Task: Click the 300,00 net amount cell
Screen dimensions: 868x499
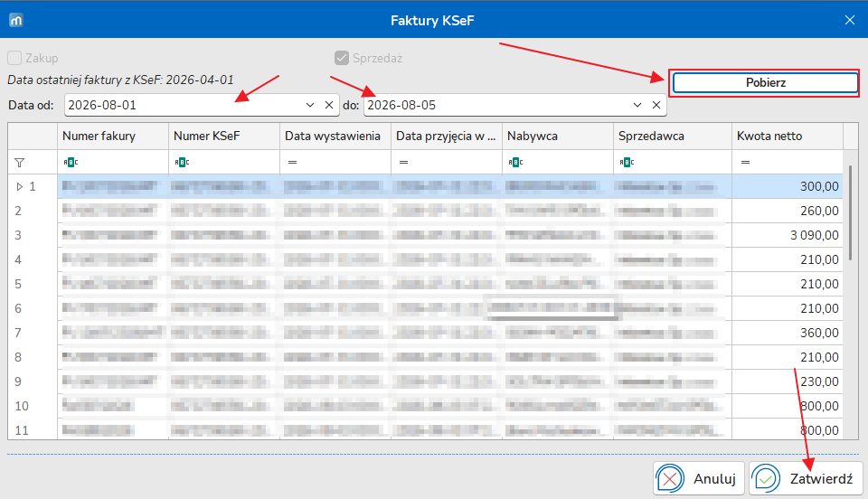Action: [x=788, y=186]
